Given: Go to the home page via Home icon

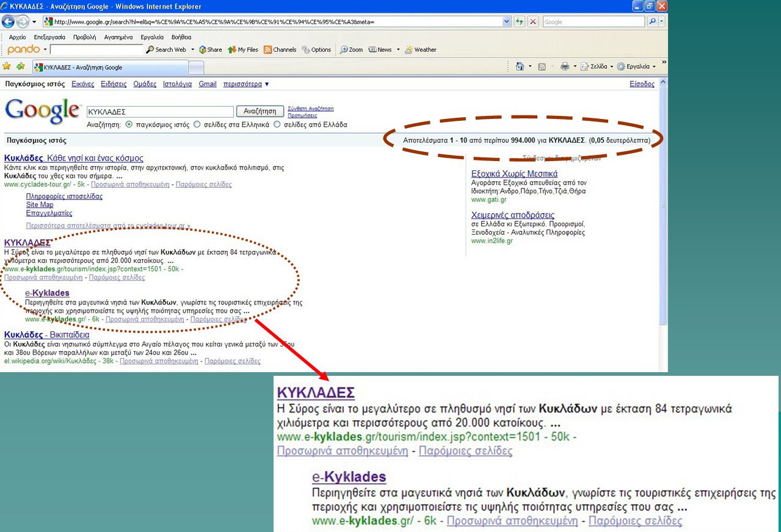Looking at the screenshot, I should point(520,66).
